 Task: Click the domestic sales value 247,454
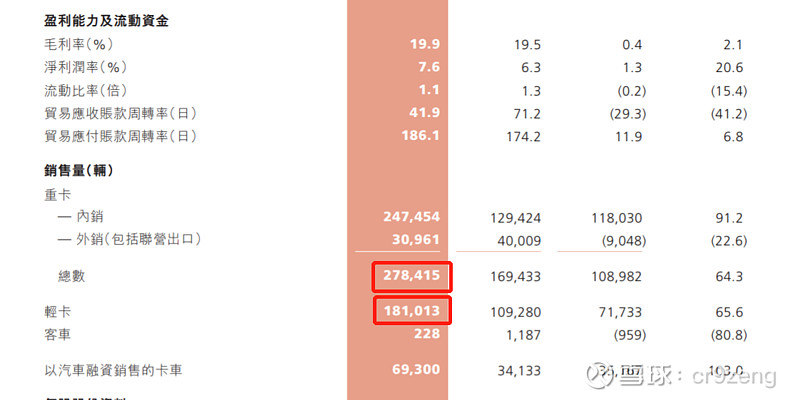tap(411, 216)
